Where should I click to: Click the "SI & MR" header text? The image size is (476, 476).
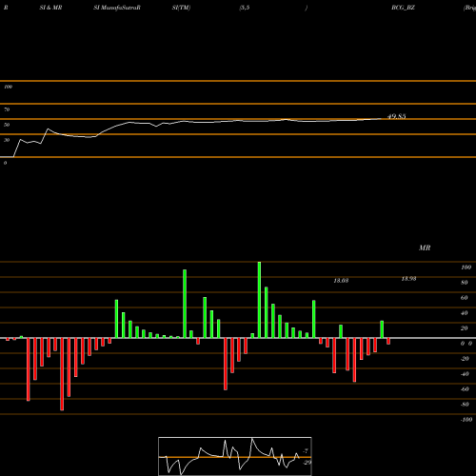tap(50, 8)
